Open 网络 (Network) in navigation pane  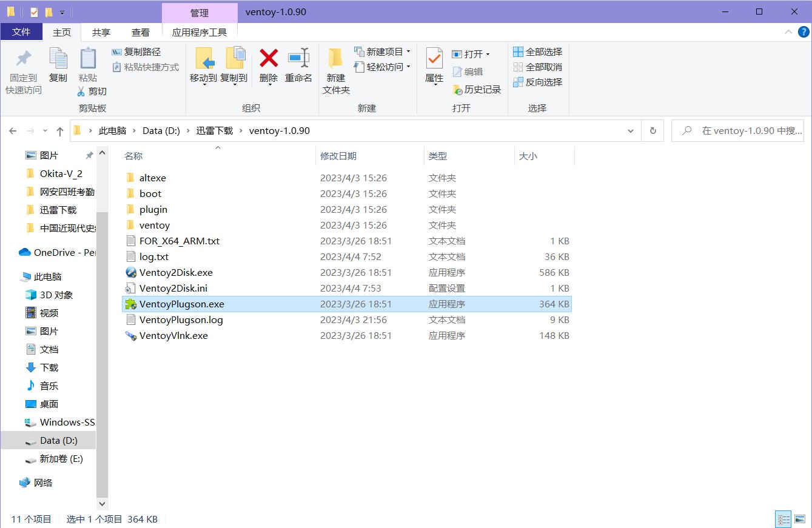[x=36, y=483]
